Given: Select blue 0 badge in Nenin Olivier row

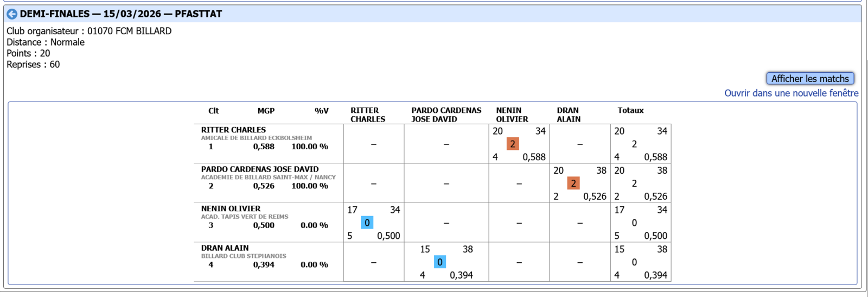Looking at the screenshot, I should tap(367, 223).
